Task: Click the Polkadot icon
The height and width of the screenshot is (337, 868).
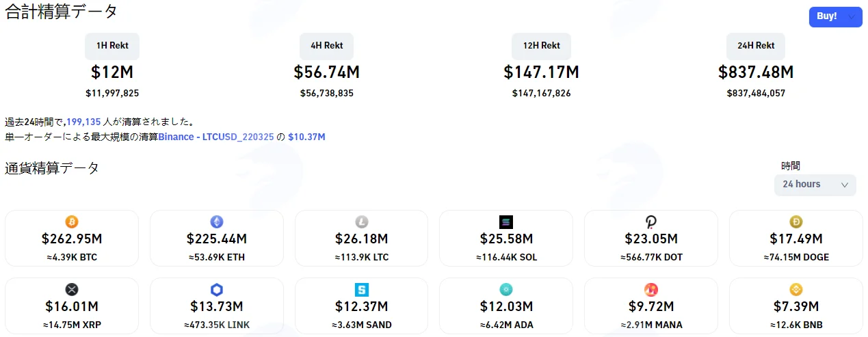Action: [651, 221]
